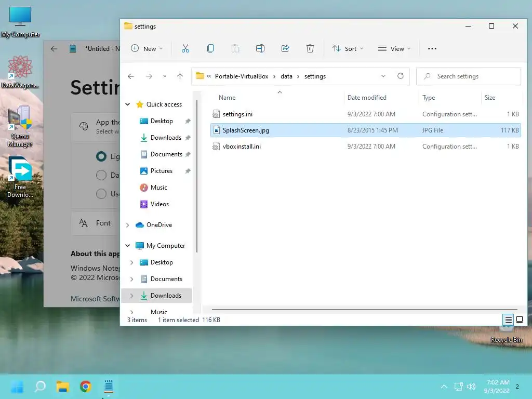Expand Desktop under My Computer
The width and height of the screenshot is (532, 399).
[131, 262]
